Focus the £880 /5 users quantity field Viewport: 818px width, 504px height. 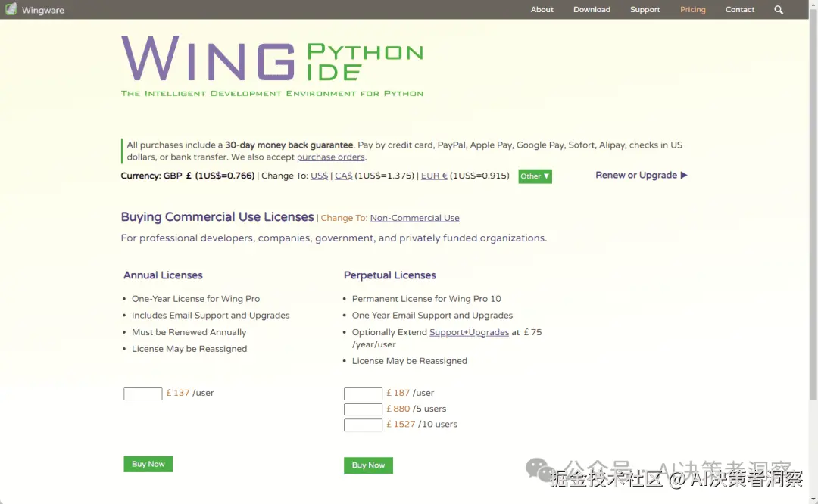point(363,409)
